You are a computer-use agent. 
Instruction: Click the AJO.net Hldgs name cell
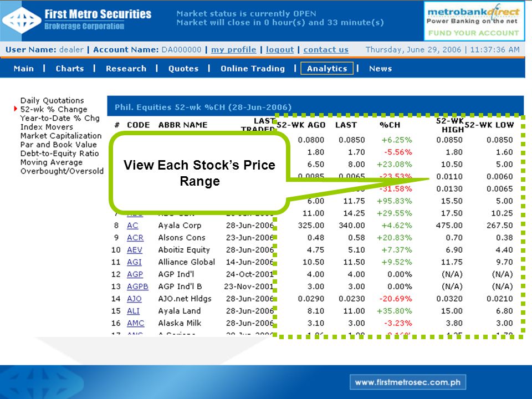tap(185, 299)
